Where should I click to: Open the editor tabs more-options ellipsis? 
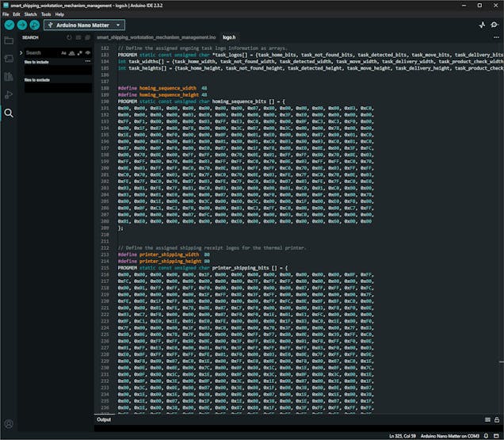coord(498,37)
